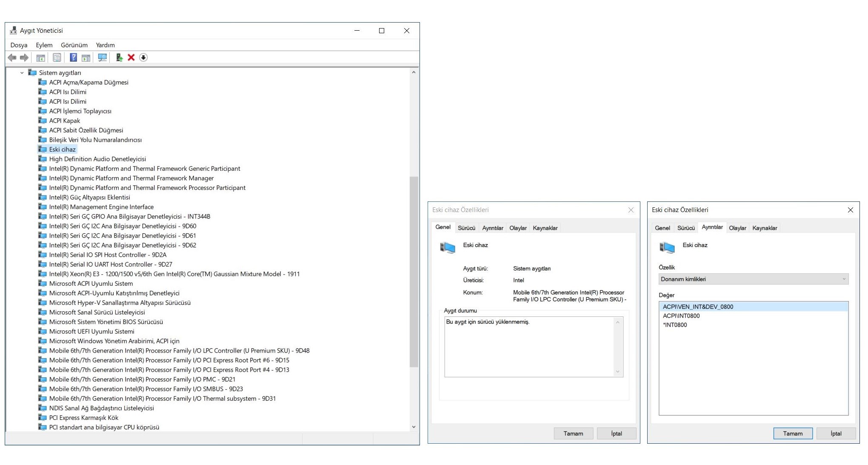Click the Back arrow toolbar icon

coord(12,57)
